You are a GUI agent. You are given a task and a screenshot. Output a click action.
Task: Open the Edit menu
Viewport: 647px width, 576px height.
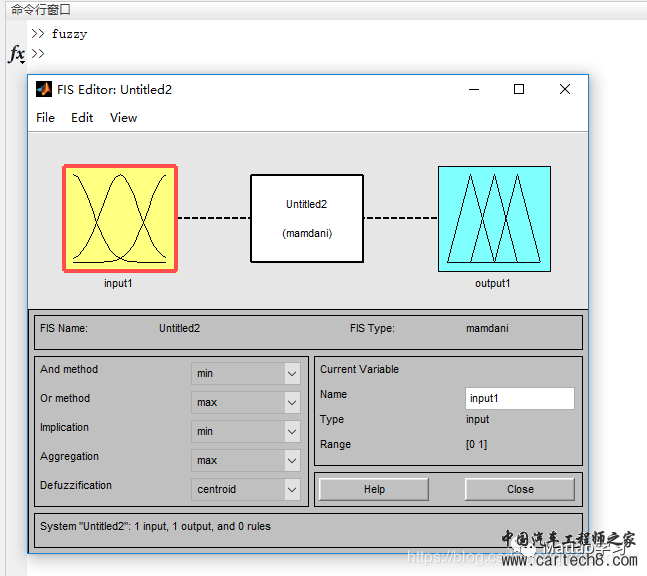point(82,118)
